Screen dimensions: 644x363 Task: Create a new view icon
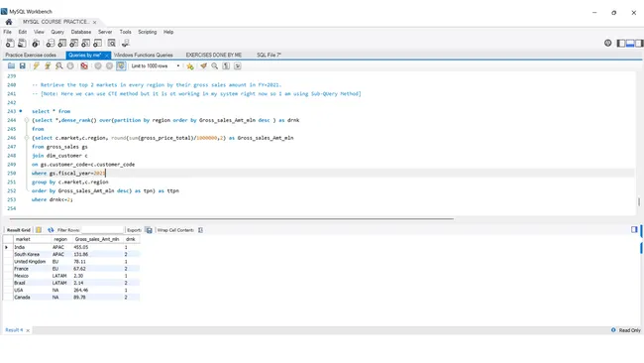point(74,44)
